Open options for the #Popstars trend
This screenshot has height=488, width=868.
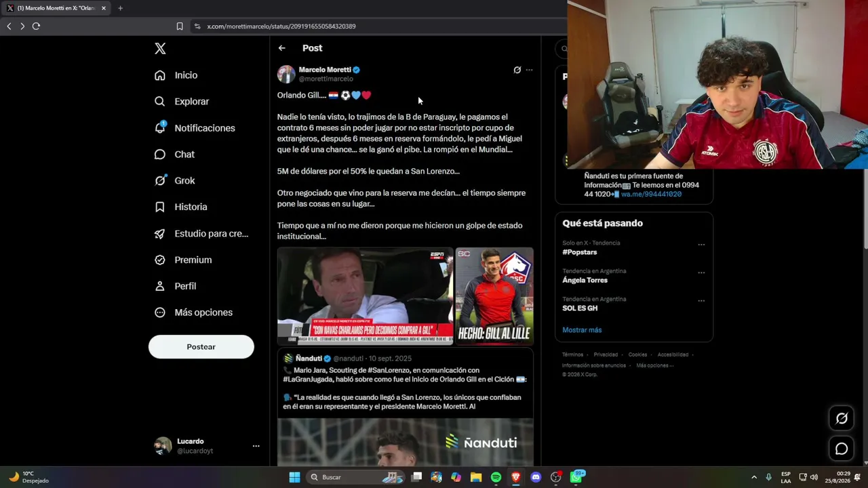coord(701,245)
